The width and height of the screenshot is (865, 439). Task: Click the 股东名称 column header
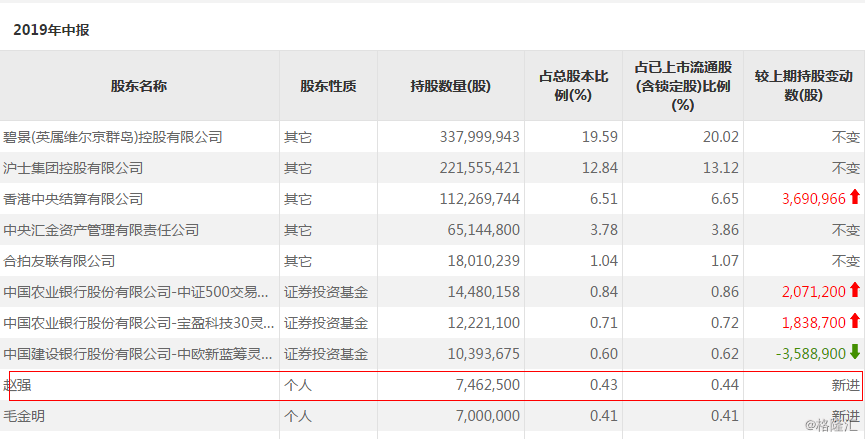(139, 86)
